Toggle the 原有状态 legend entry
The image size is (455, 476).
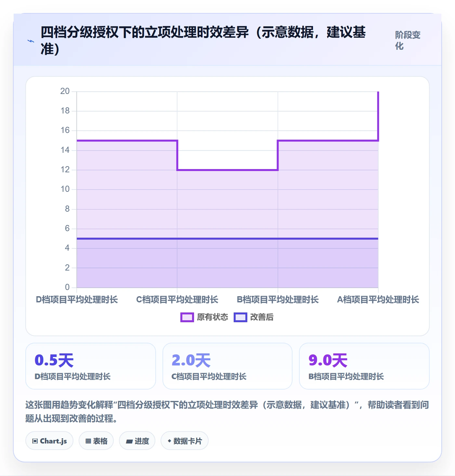(204, 317)
